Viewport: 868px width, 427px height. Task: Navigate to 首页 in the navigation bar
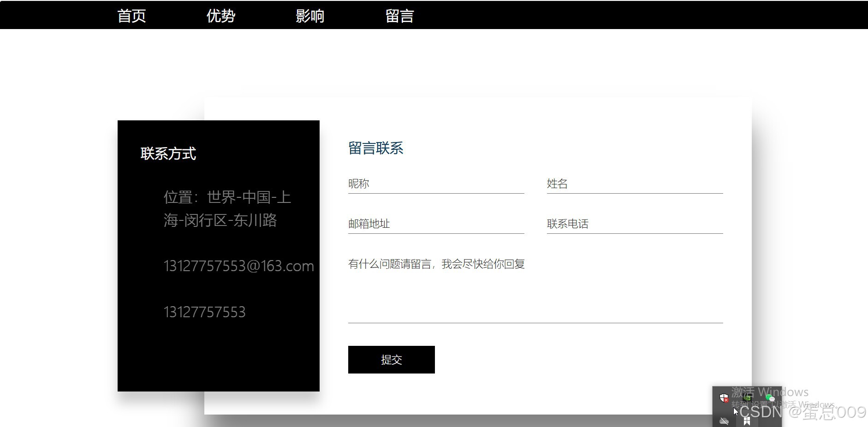coord(132,15)
